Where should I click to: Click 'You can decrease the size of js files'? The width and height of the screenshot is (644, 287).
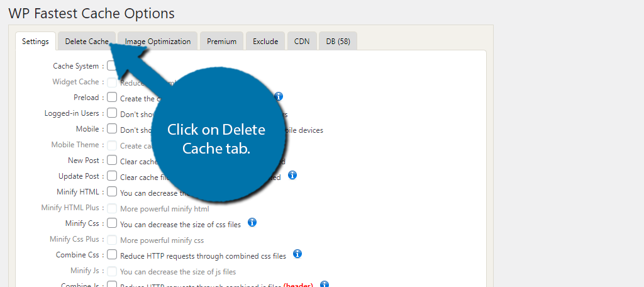(178, 272)
